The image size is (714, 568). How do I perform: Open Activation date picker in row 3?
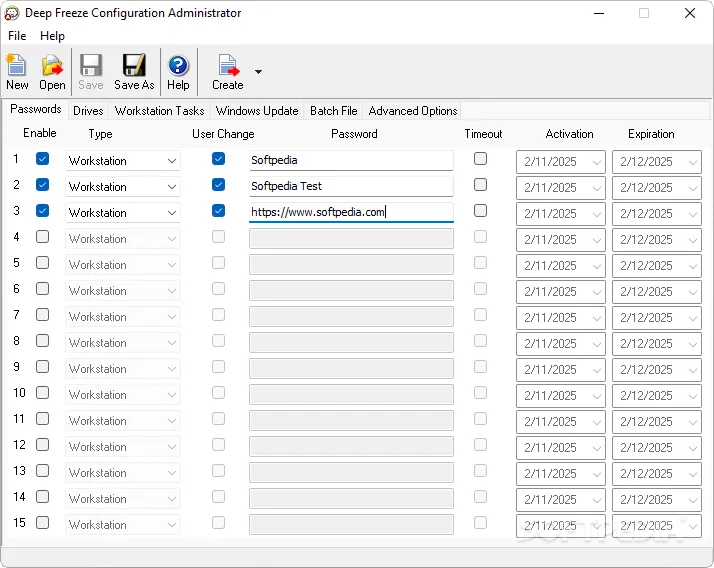(561, 214)
